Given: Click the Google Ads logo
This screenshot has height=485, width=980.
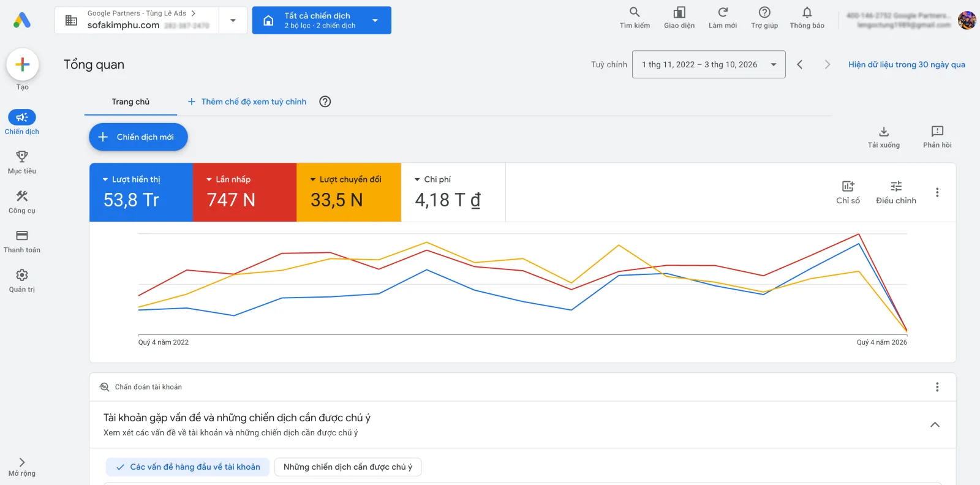Looking at the screenshot, I should click(22, 20).
